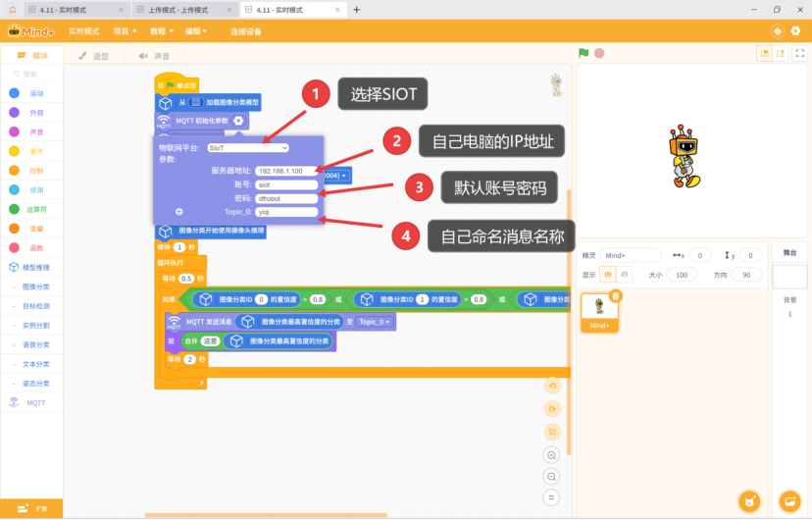Switch to the 造型 tab

point(94,57)
